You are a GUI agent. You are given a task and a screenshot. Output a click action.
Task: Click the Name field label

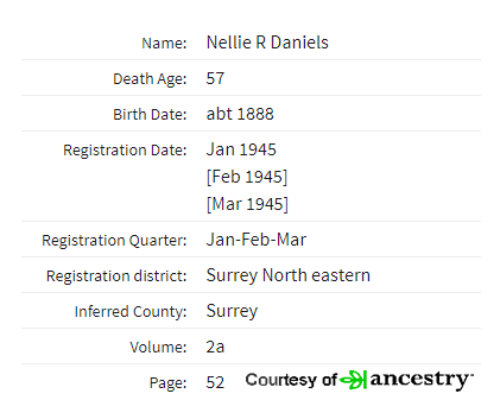164,43
